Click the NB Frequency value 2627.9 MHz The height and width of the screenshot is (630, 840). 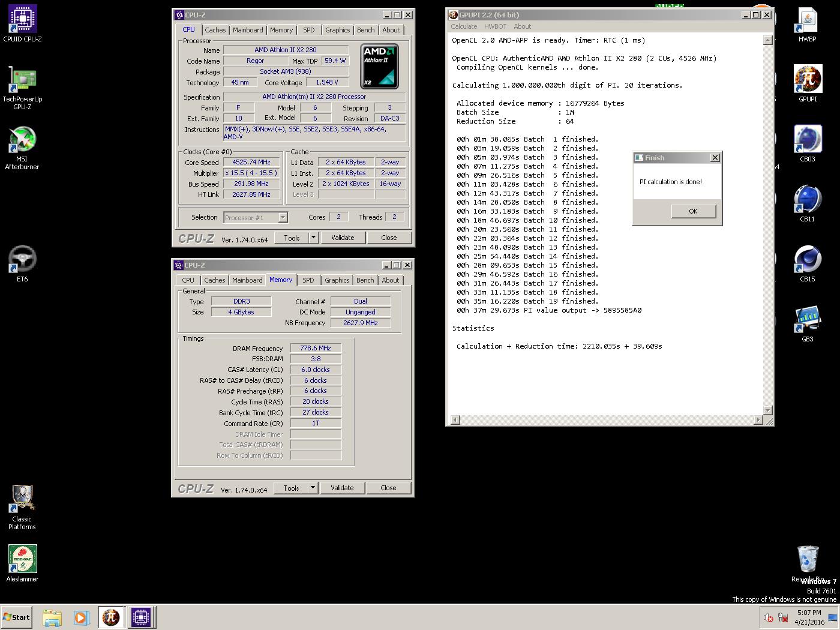[361, 323]
